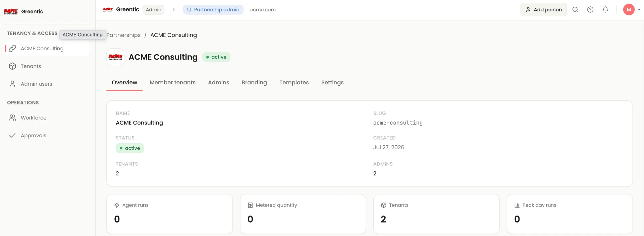The image size is (644, 236).
Task: Click the person icon beside Admin users
Action: [12, 84]
